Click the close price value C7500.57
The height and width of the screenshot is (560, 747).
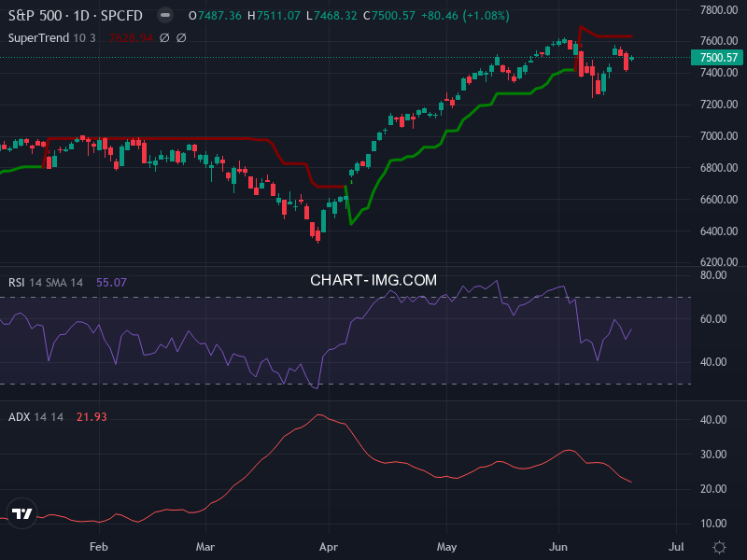389,16
